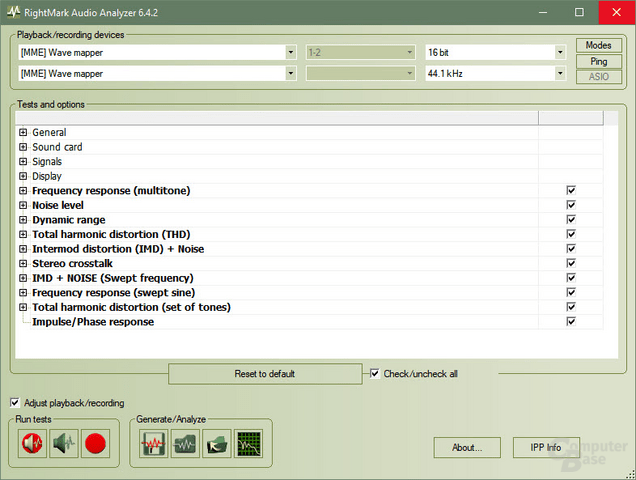
Task: Uncheck Total harmonic distortion (set of tones)
Action: click(571, 307)
